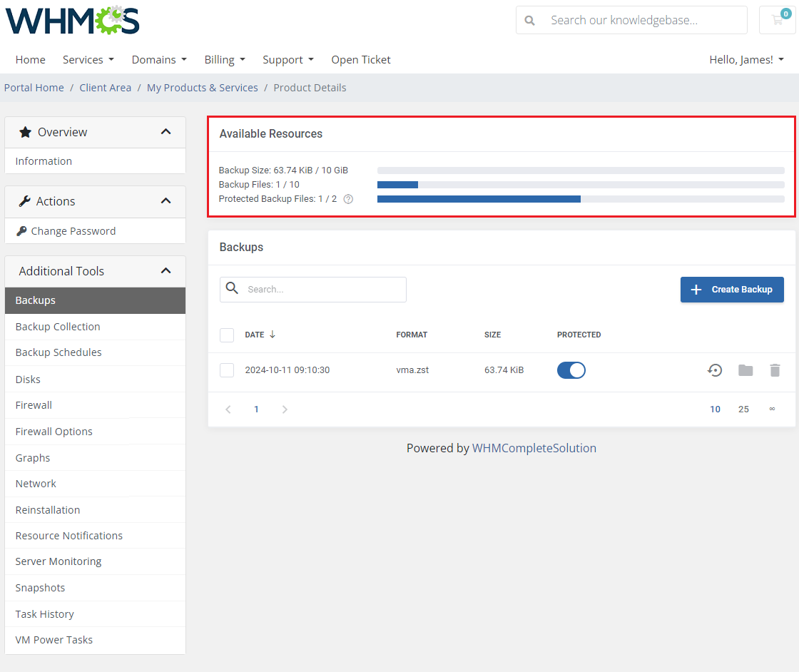Click the Backup Files progress bar
The height and width of the screenshot is (672, 799).
pyautogui.click(x=581, y=185)
